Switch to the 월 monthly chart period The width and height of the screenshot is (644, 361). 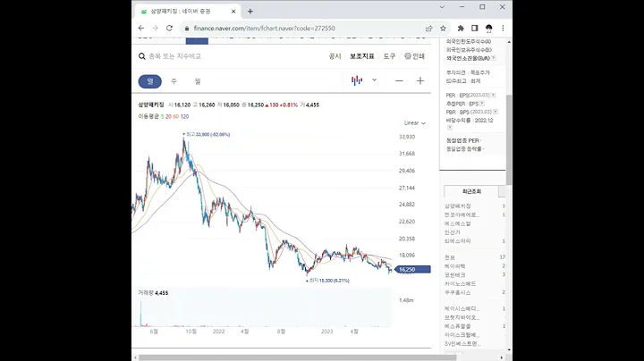point(198,81)
